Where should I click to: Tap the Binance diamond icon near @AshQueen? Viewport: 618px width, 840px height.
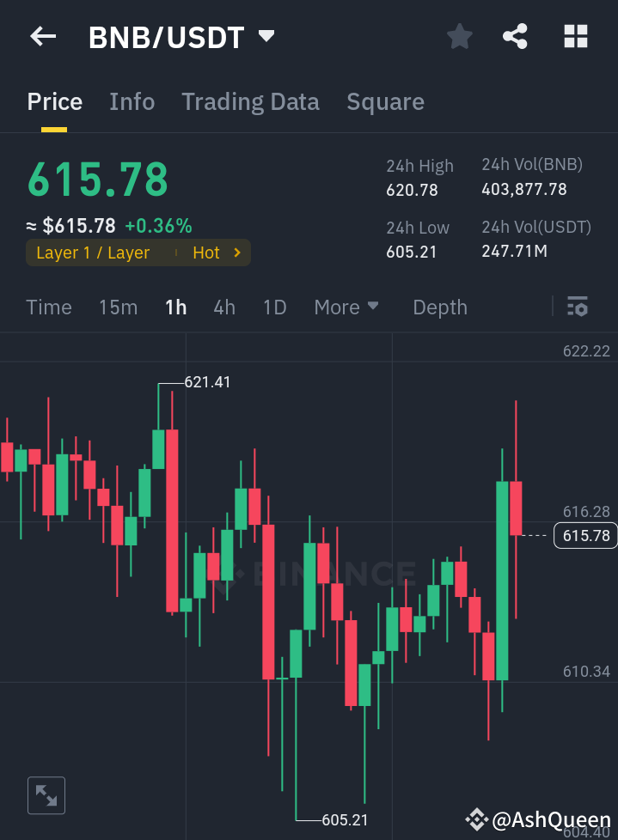[x=478, y=819]
